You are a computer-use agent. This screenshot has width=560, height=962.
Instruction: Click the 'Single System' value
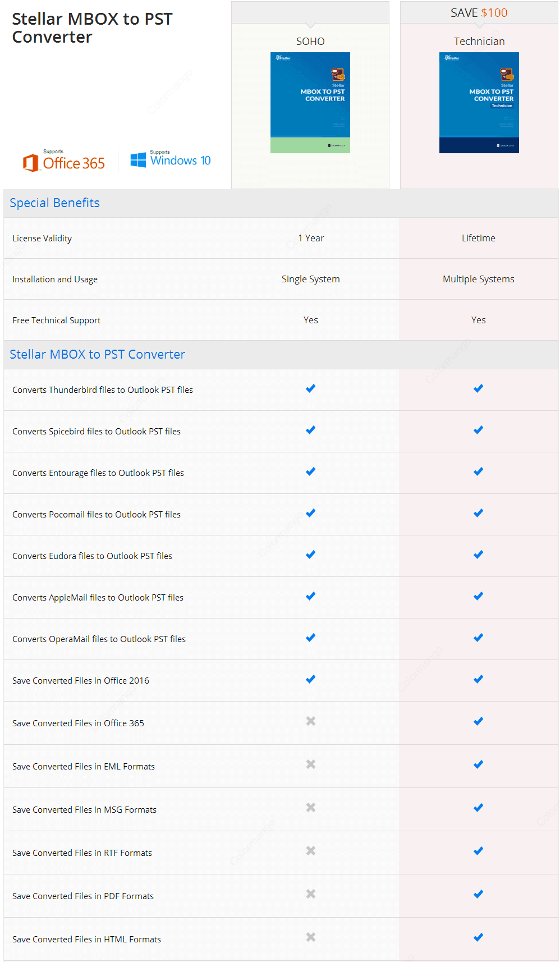pos(311,279)
